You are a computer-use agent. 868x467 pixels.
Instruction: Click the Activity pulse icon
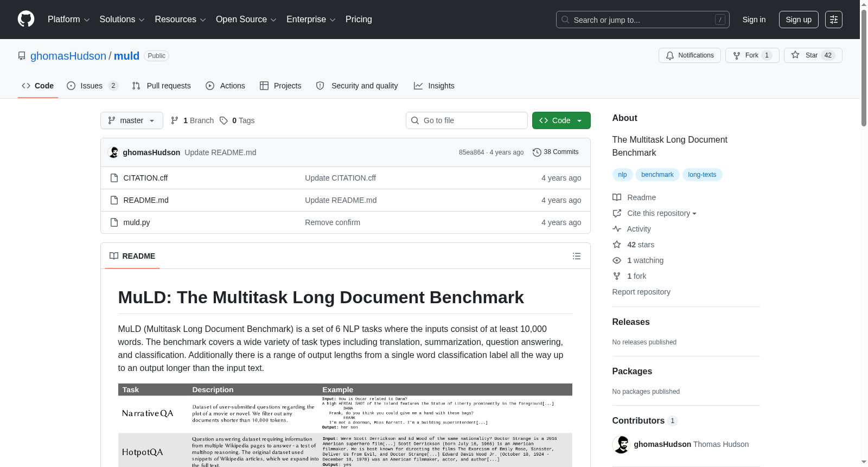click(x=617, y=229)
